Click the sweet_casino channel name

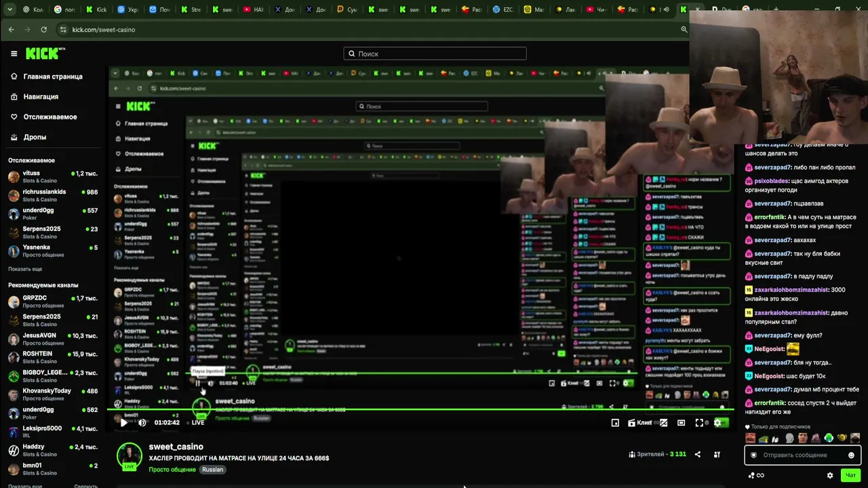tap(176, 447)
